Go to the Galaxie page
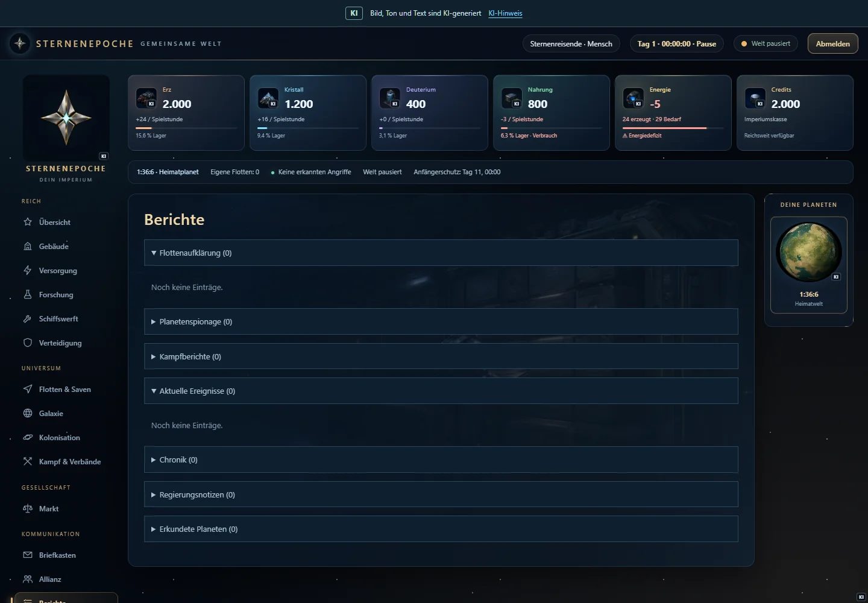868x603 pixels. [65, 413]
